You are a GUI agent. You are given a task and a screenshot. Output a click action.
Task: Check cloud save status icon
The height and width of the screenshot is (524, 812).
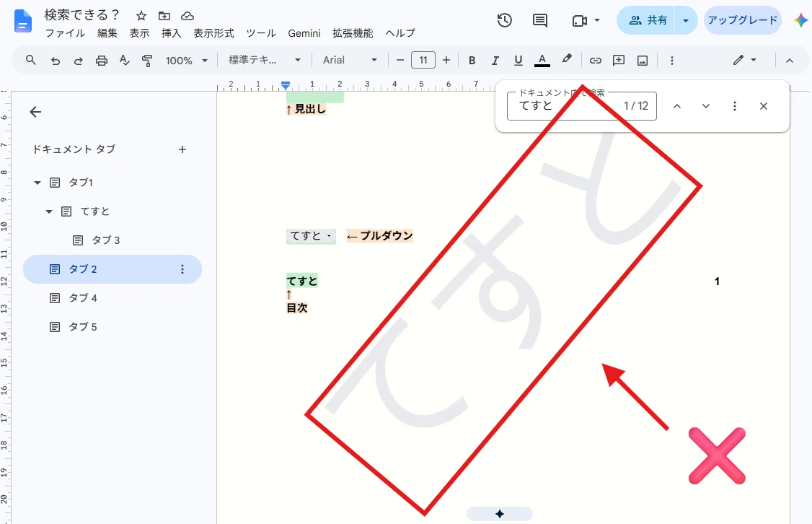[187, 16]
